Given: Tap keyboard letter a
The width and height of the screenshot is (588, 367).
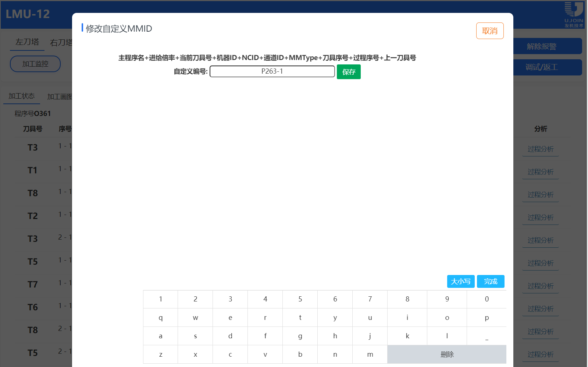Looking at the screenshot, I should pos(160,336).
